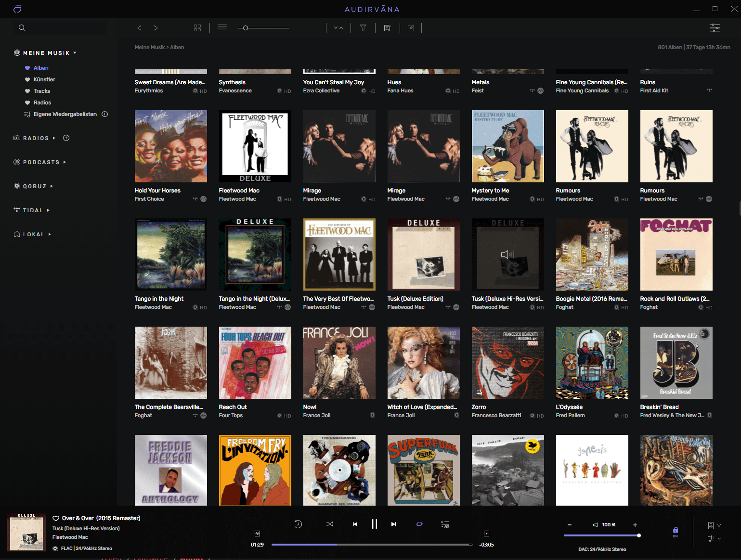The height and width of the screenshot is (560, 741).
Task: Skip to the previous track
Action: [355, 524]
